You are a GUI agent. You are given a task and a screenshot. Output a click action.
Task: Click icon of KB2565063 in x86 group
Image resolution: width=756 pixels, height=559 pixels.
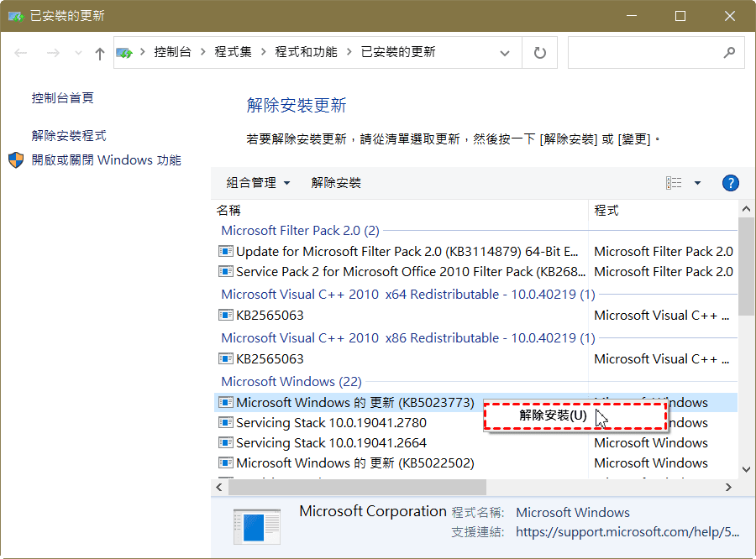pos(226,359)
